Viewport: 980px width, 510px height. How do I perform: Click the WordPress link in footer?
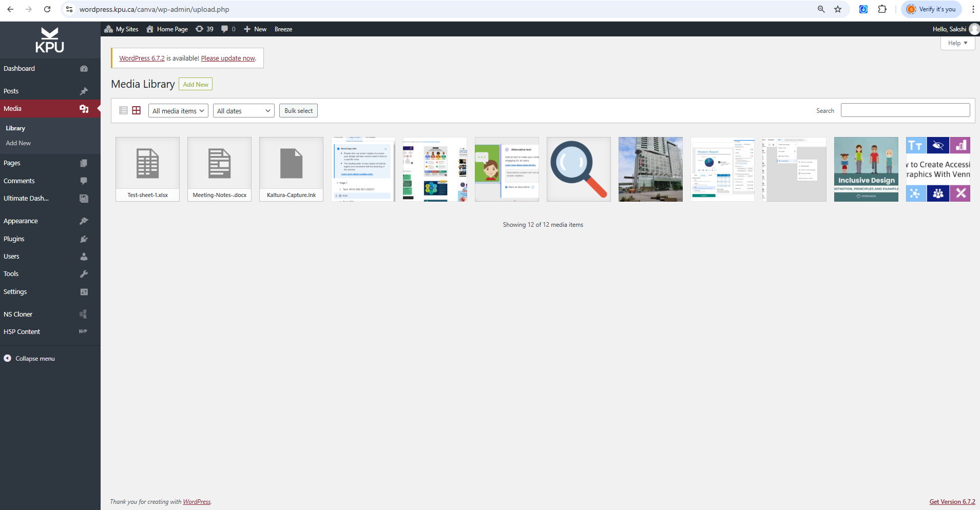[197, 502]
